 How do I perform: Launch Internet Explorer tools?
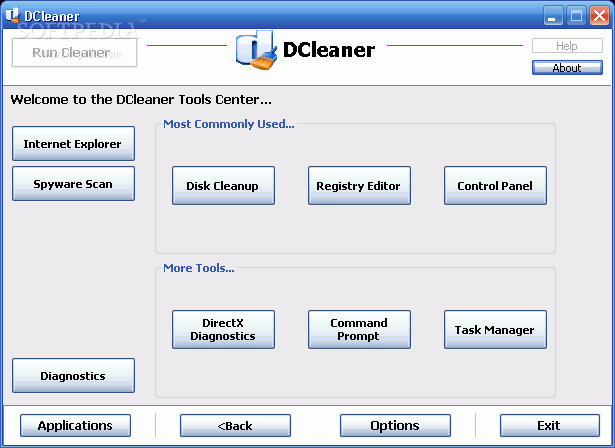pyautogui.click(x=73, y=144)
